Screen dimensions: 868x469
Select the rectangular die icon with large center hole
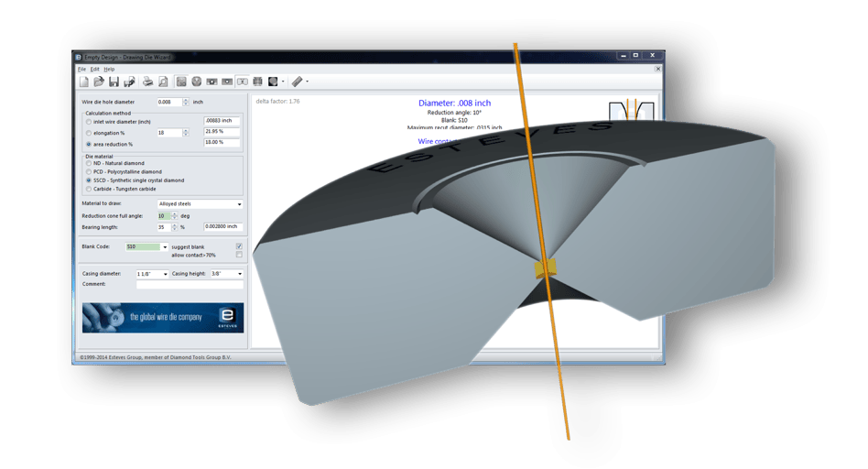pos(212,82)
